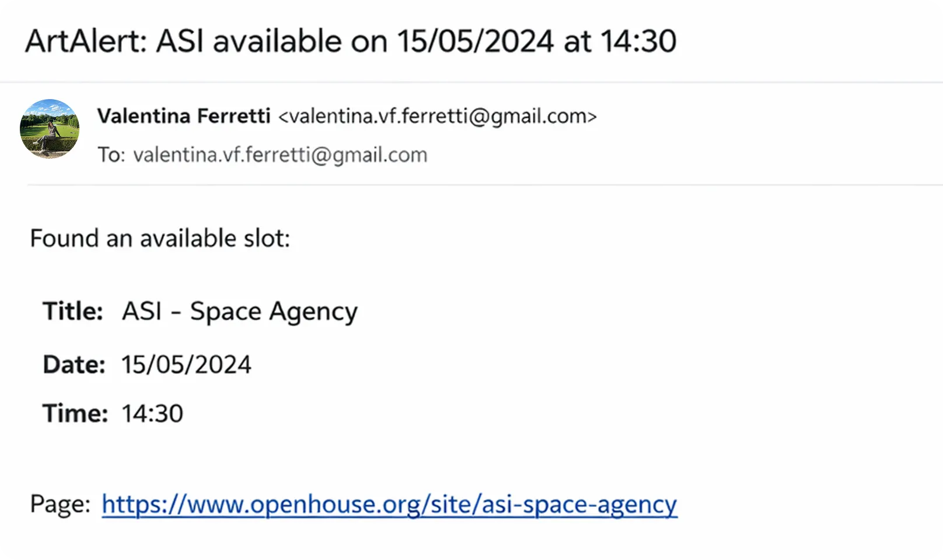The height and width of the screenshot is (560, 943).
Task: Click the bold Date: label
Action: [74, 365]
